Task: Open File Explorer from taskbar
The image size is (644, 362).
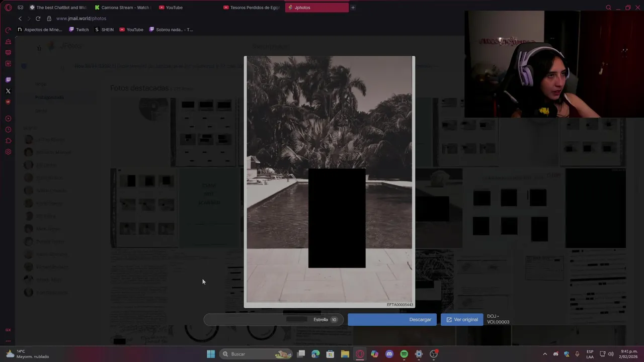Action: [345, 354]
